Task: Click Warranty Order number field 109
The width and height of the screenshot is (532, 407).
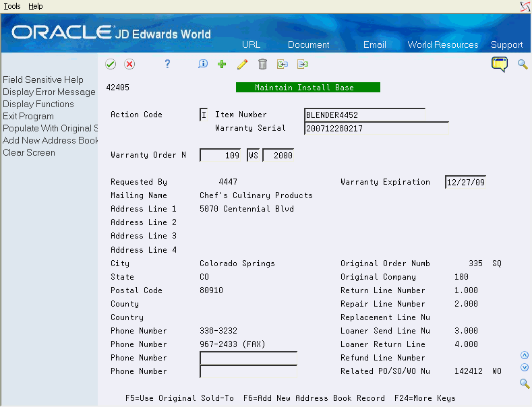Action: click(x=220, y=156)
